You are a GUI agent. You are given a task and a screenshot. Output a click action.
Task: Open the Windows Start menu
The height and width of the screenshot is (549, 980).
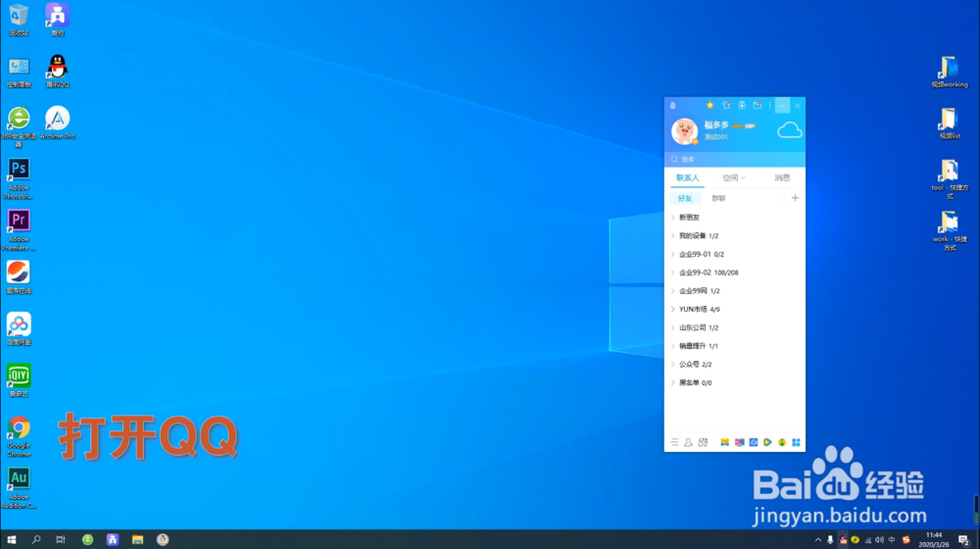(x=11, y=539)
